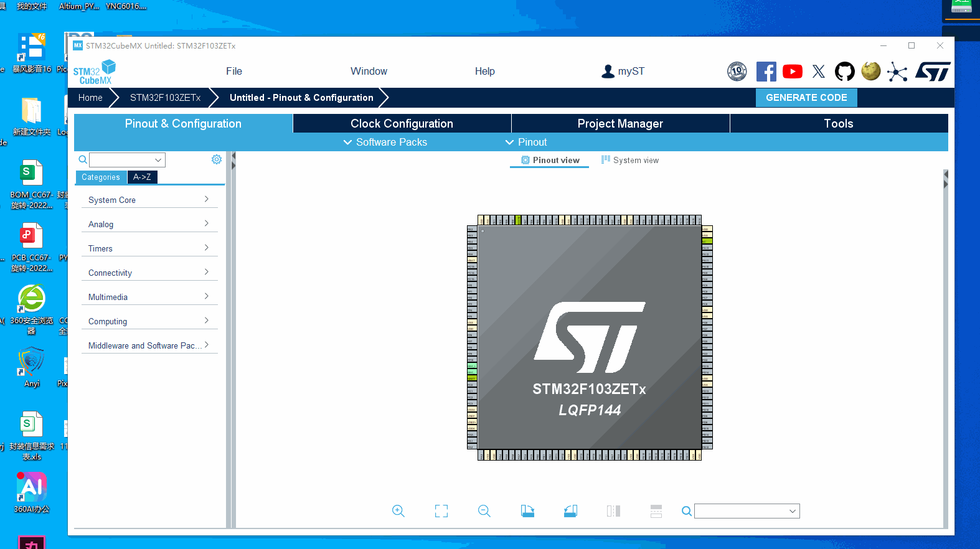980x549 pixels.
Task: Click the STM32F103ZETx chip body
Action: point(590,337)
